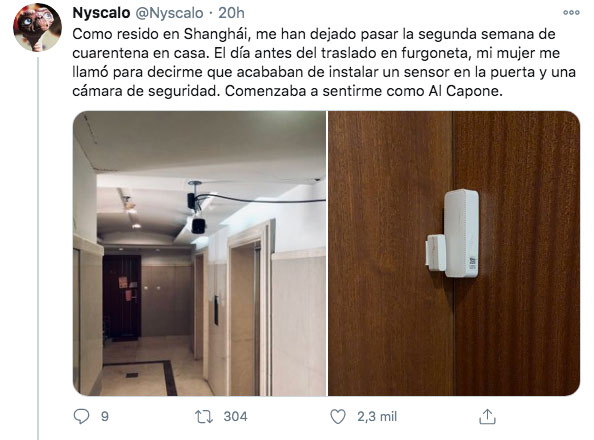Open the 20h timestamp permalink
This screenshot has width=594, height=440.
tap(231, 13)
